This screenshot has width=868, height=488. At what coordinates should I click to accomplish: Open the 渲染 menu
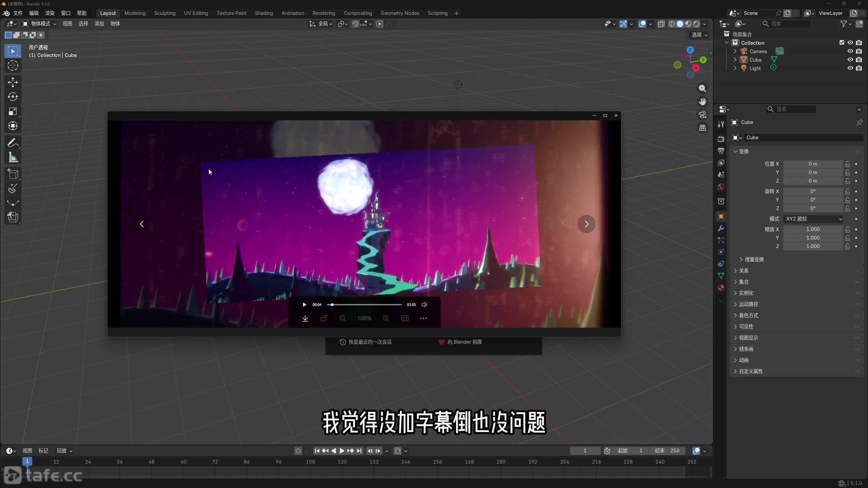(x=50, y=13)
